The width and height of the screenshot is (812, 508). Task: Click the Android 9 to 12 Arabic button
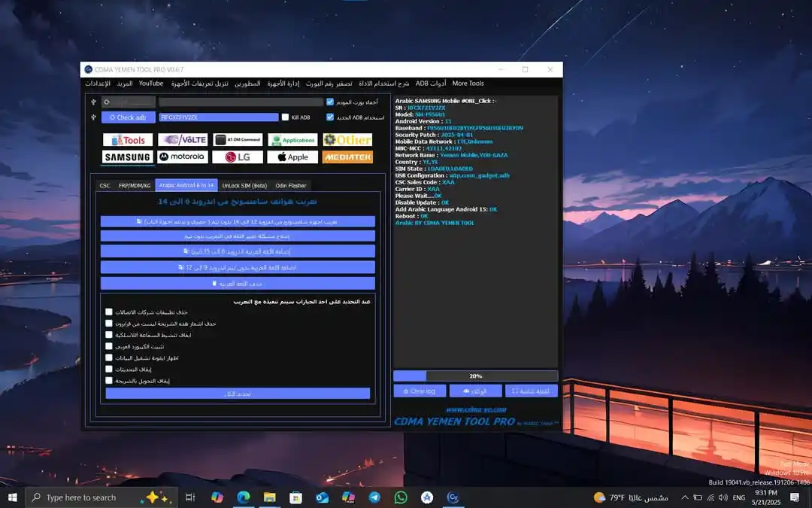tap(238, 267)
